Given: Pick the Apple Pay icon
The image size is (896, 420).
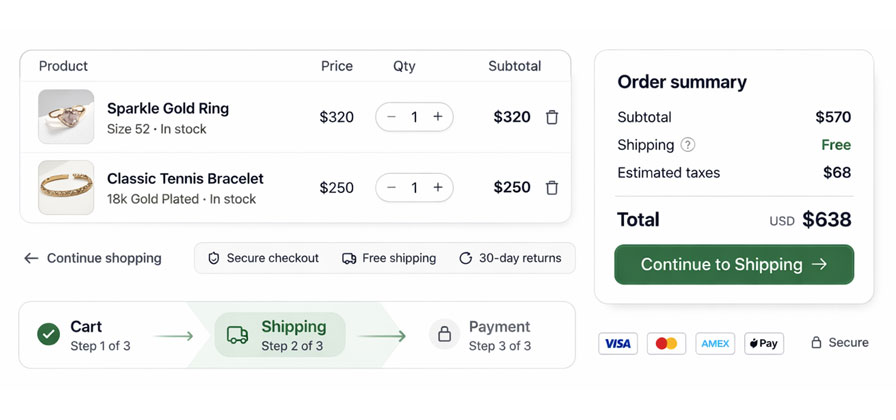Looking at the screenshot, I should [x=764, y=343].
